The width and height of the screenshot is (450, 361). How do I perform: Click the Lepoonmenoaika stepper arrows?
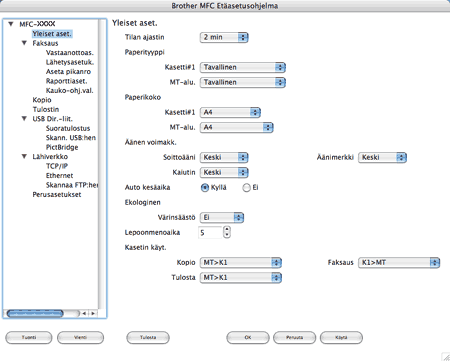pos(227,232)
